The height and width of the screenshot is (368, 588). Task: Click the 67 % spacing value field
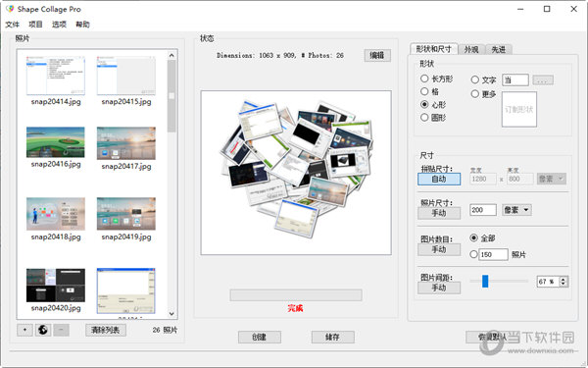(x=548, y=282)
